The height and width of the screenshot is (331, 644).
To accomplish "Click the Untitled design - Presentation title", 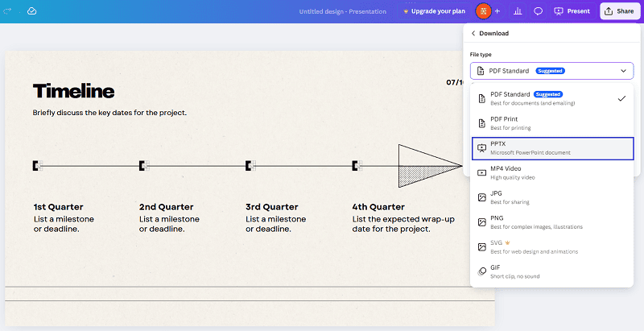I will 343,11.
